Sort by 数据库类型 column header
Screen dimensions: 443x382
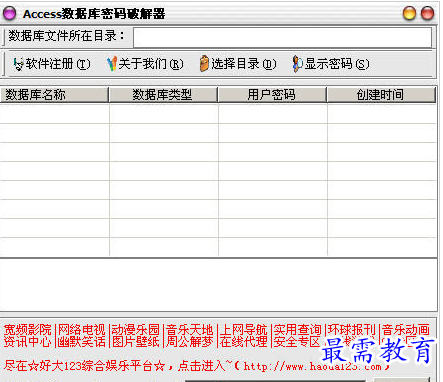[x=163, y=95]
